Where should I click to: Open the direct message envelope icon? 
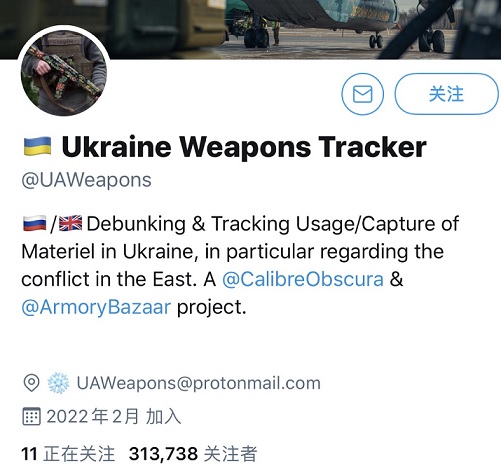362,94
